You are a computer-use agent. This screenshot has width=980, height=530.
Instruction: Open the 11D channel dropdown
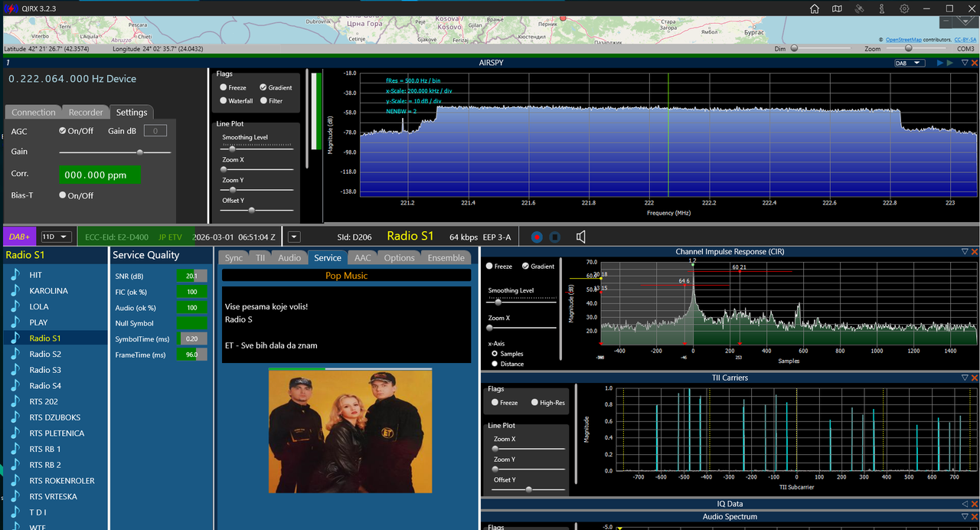click(x=57, y=237)
